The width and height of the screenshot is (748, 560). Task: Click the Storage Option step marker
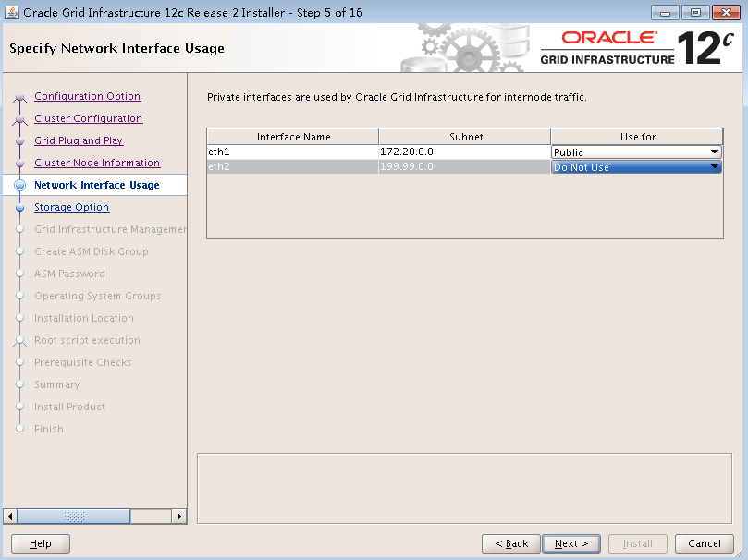[x=19, y=208]
